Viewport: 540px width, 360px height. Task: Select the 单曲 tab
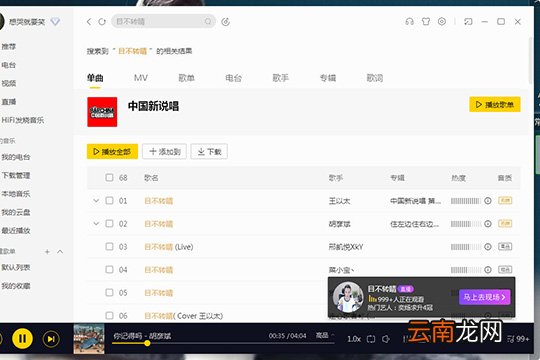click(95, 78)
